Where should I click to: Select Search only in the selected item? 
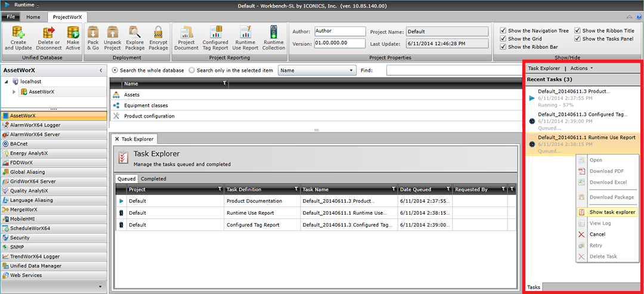(192, 70)
